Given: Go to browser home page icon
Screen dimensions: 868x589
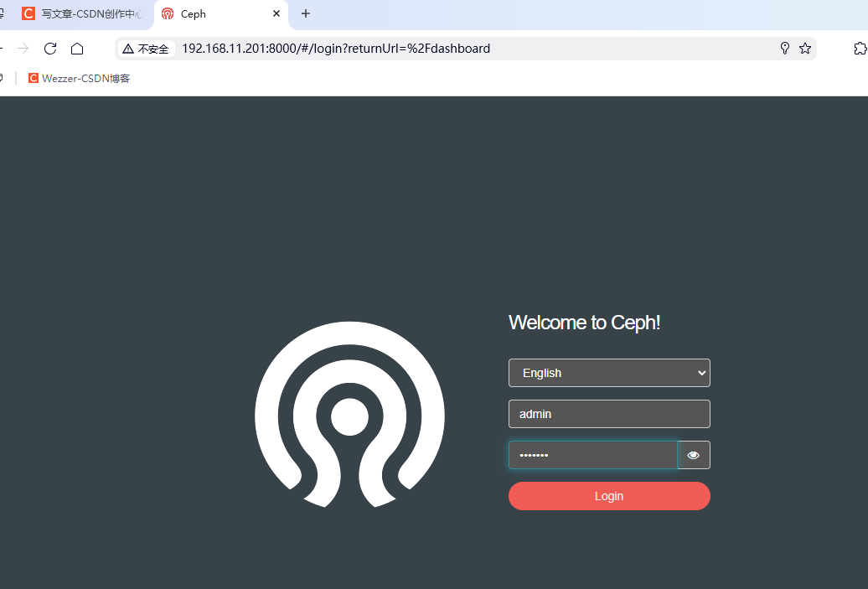Looking at the screenshot, I should (x=77, y=49).
